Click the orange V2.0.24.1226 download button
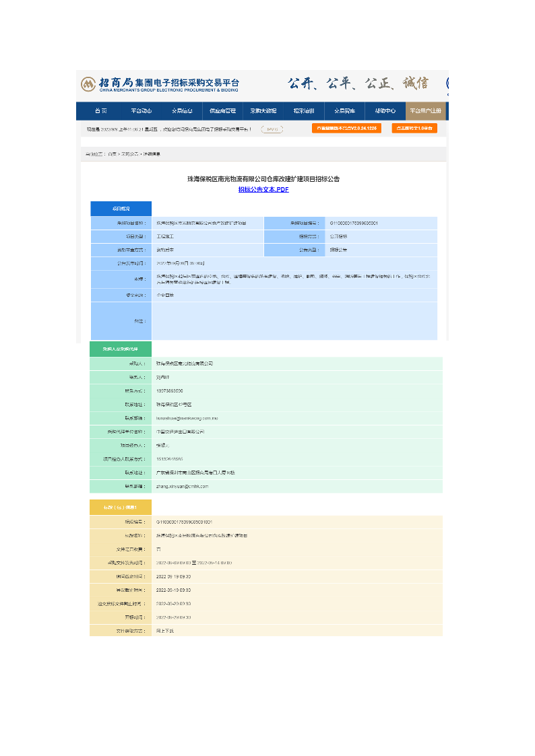The height and width of the screenshot is (756, 535). (x=346, y=128)
